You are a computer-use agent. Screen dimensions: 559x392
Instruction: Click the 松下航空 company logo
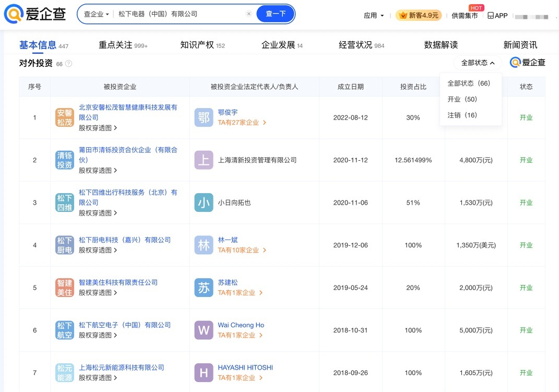65,330
